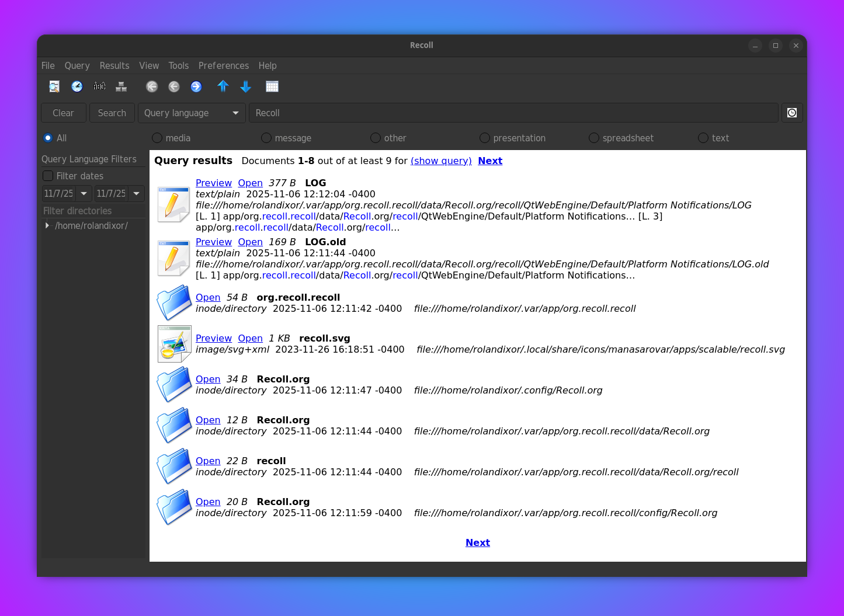This screenshot has width=844, height=616.
Task: Sort results by date descending (down arrow)
Action: 245,86
